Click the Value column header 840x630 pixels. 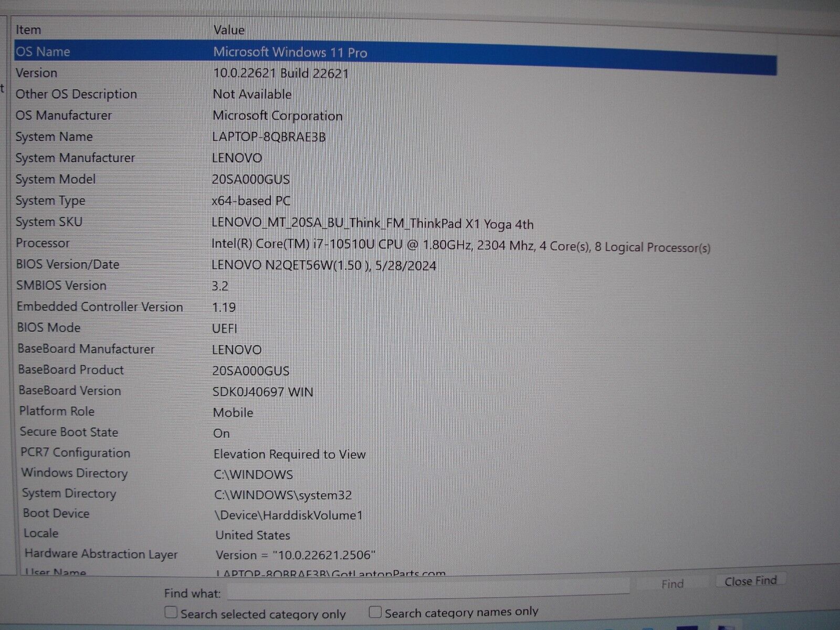click(x=229, y=30)
